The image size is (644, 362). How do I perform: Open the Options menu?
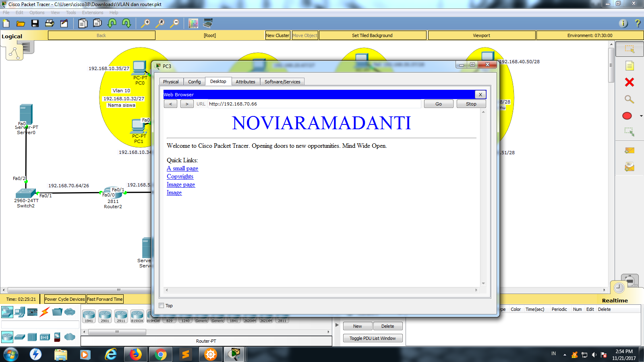click(x=37, y=12)
